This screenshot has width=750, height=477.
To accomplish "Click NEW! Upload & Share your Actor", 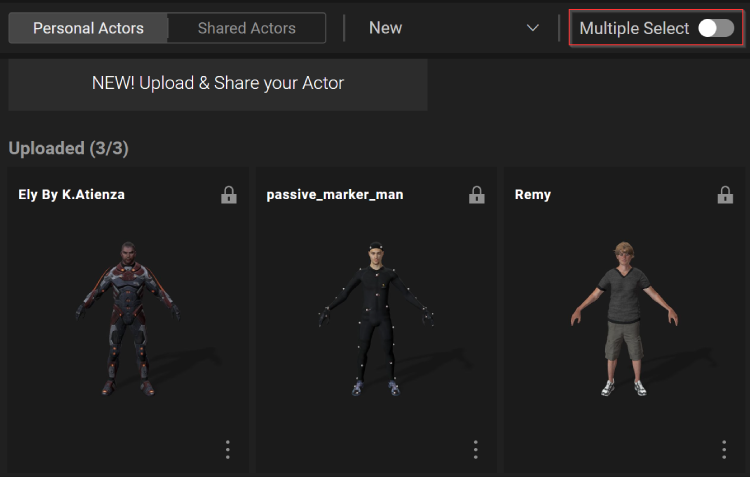I will (218, 84).
